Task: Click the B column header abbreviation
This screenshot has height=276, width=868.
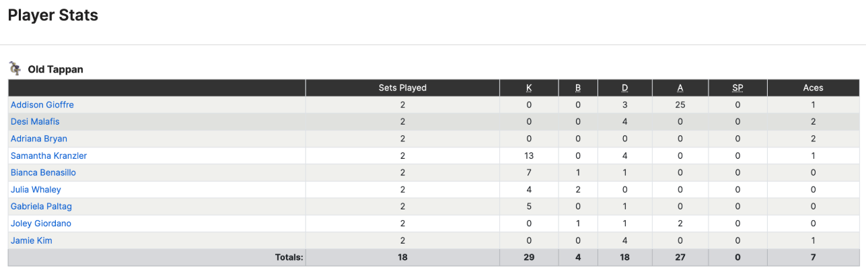Action: pos(578,88)
